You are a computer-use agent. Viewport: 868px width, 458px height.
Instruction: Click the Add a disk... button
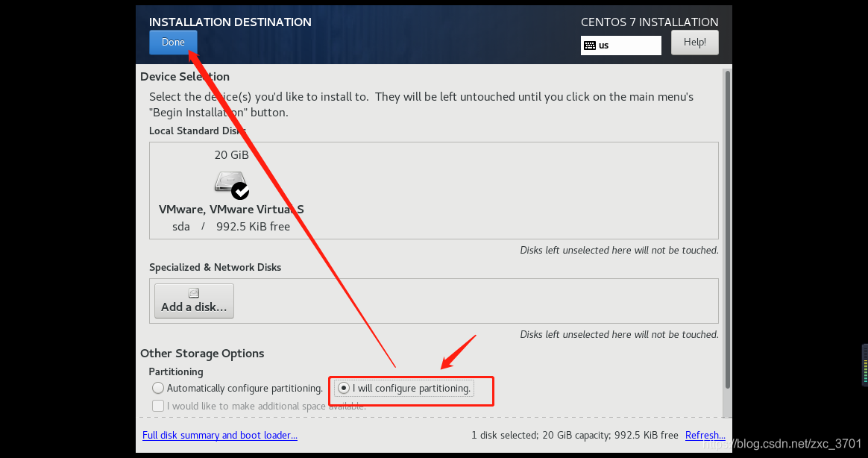point(194,301)
